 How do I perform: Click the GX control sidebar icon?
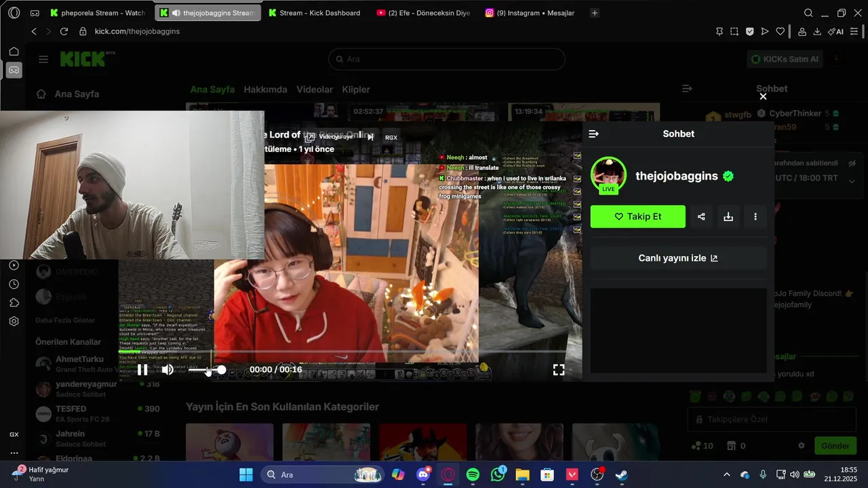pyautogui.click(x=14, y=434)
